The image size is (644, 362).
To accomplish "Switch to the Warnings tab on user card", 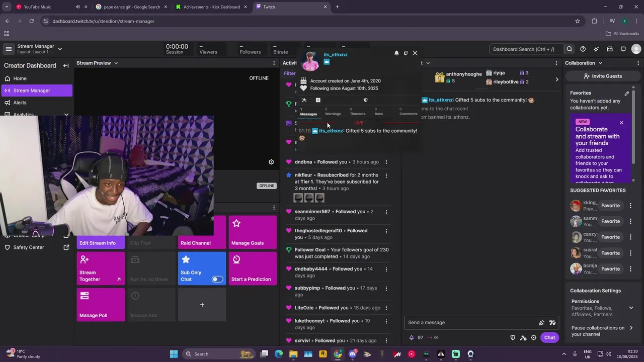I will tap(333, 112).
